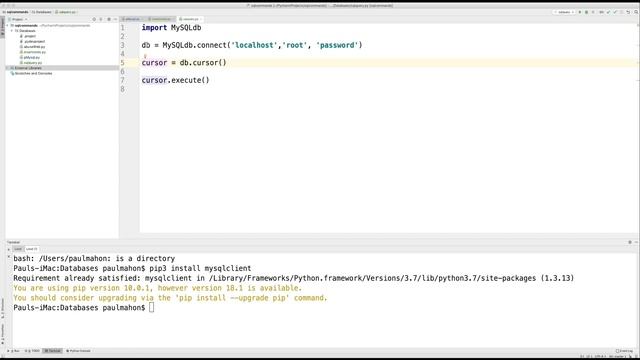Open Search Everywhere magnifier
Image resolution: width=640 pixels, height=360 pixels.
pos(636,12)
